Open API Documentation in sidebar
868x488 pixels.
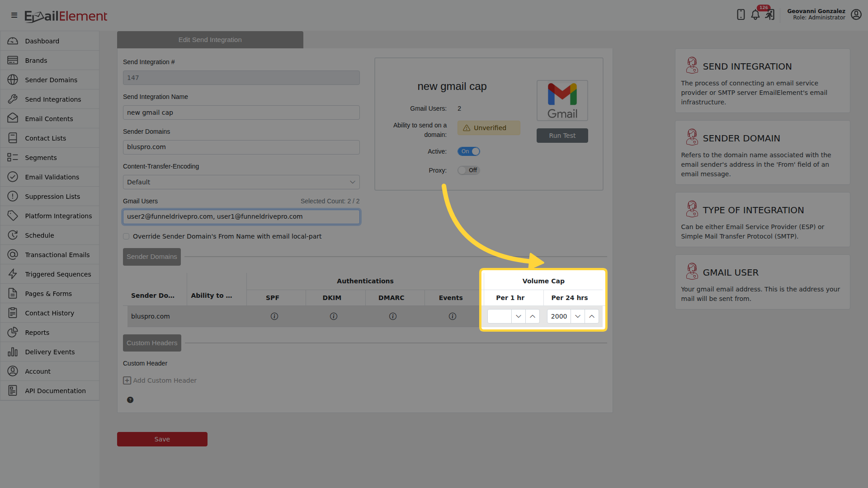[x=50, y=391]
